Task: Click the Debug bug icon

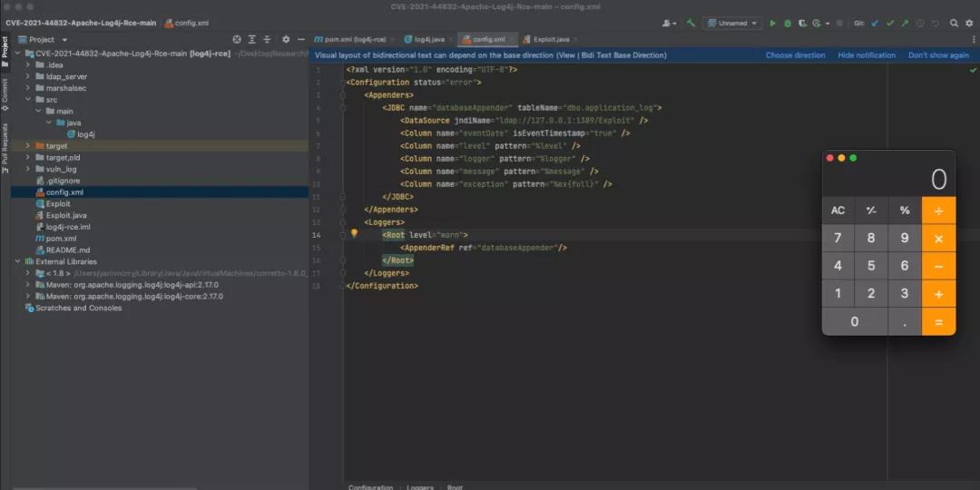Action: coord(788,23)
